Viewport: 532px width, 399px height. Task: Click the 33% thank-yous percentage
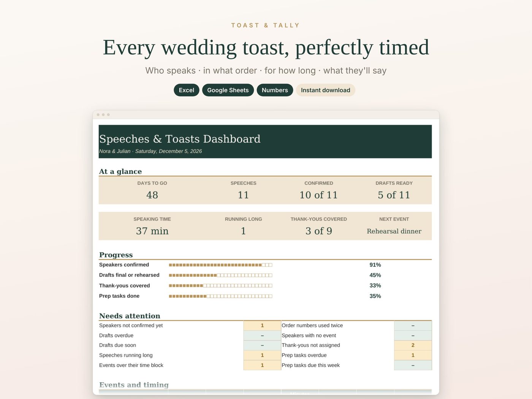coord(375,285)
